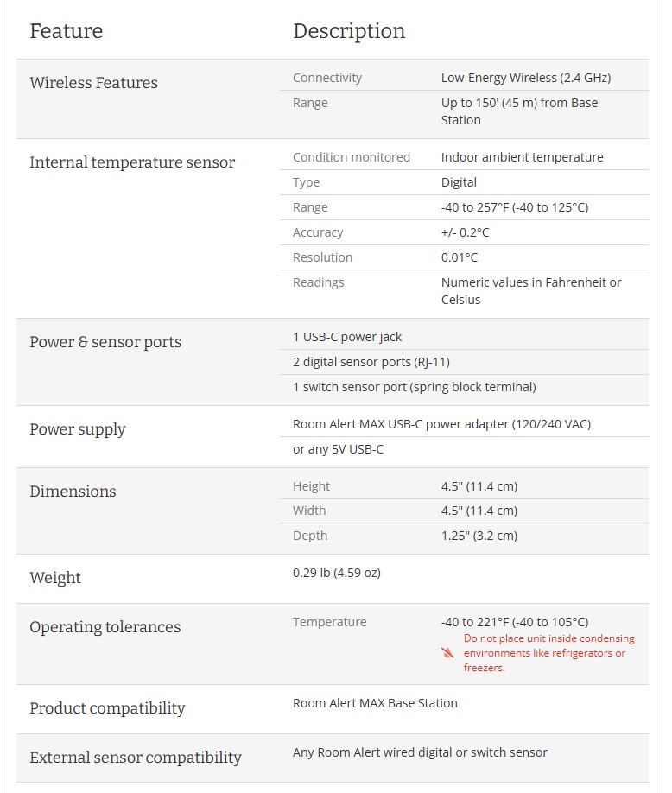Click the Description column header
The width and height of the screenshot is (672, 793).
pos(349,31)
